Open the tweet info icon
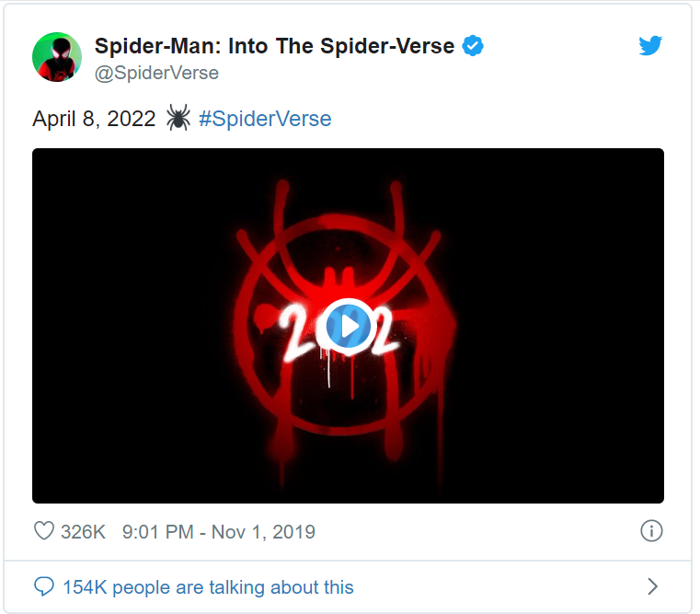Screen dimensions: 700x614 click(x=650, y=531)
